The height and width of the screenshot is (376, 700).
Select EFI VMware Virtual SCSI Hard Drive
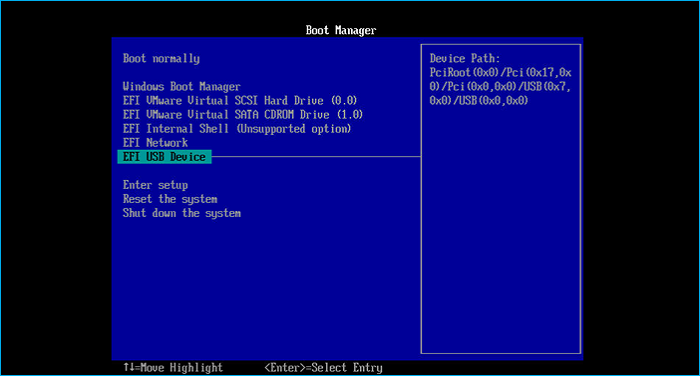240,100
